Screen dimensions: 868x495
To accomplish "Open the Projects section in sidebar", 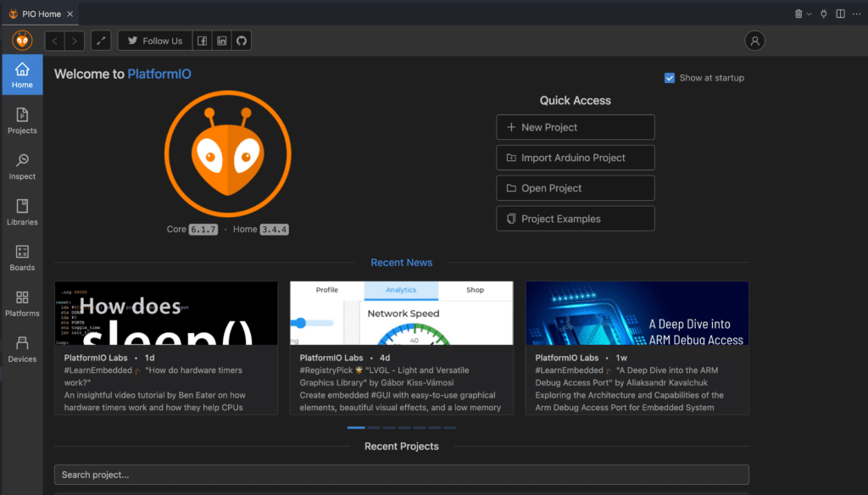I will (x=22, y=120).
